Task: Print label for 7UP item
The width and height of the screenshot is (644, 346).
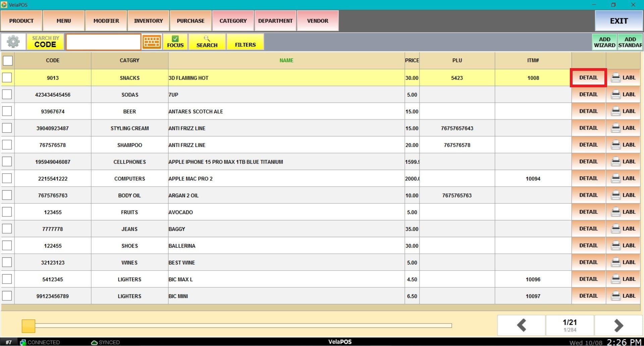Action: (623, 95)
